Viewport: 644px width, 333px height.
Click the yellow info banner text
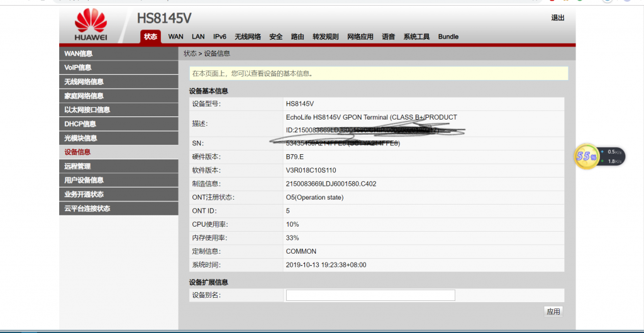pyautogui.click(x=253, y=74)
